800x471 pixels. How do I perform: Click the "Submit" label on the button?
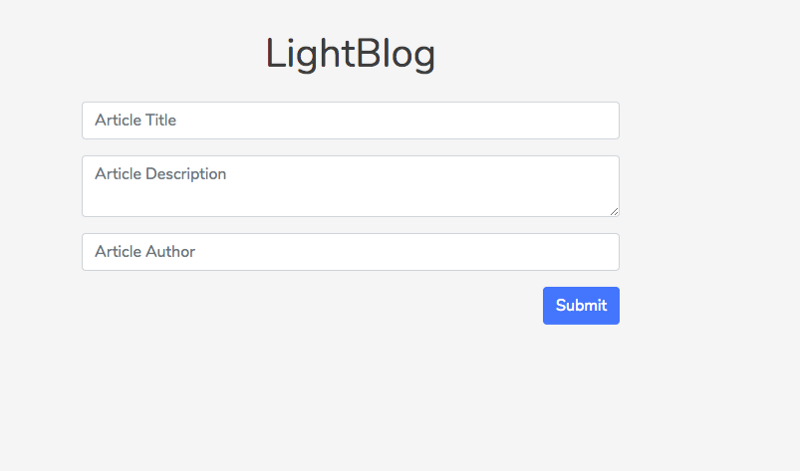point(581,306)
